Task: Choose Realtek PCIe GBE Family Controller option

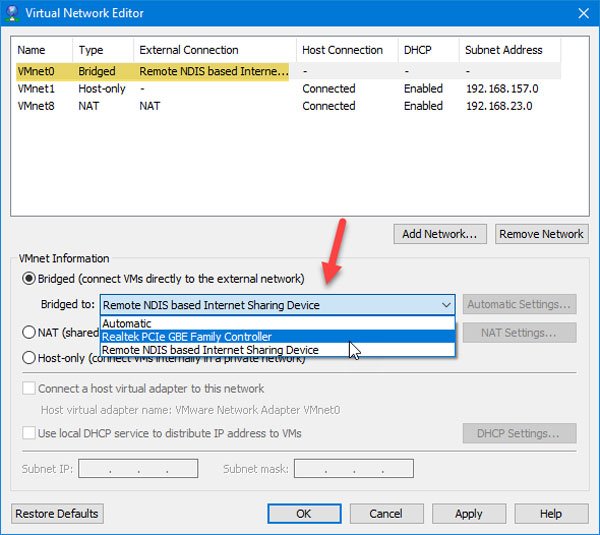Action: [187, 337]
